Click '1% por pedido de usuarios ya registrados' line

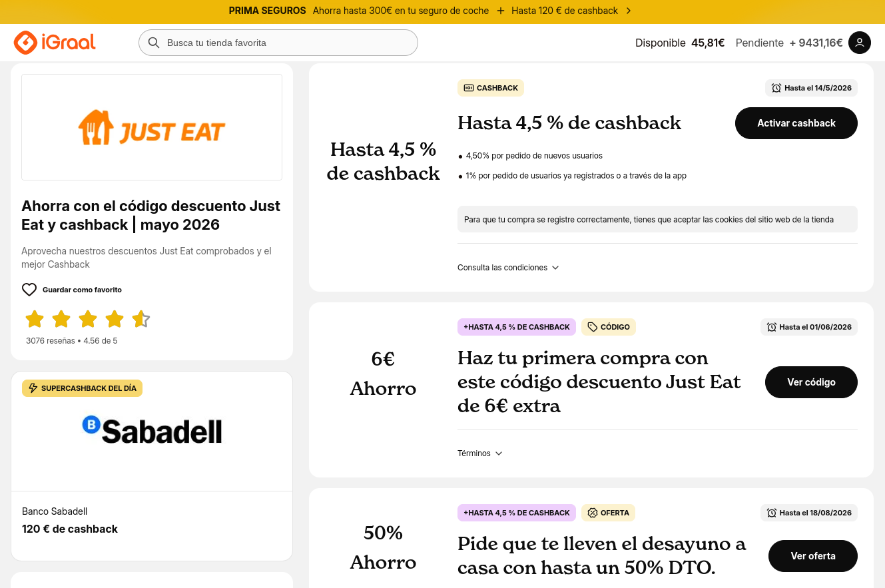[x=576, y=176]
